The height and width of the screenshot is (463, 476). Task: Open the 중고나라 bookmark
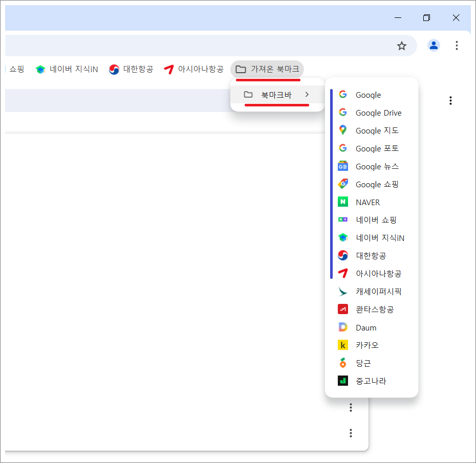(372, 381)
